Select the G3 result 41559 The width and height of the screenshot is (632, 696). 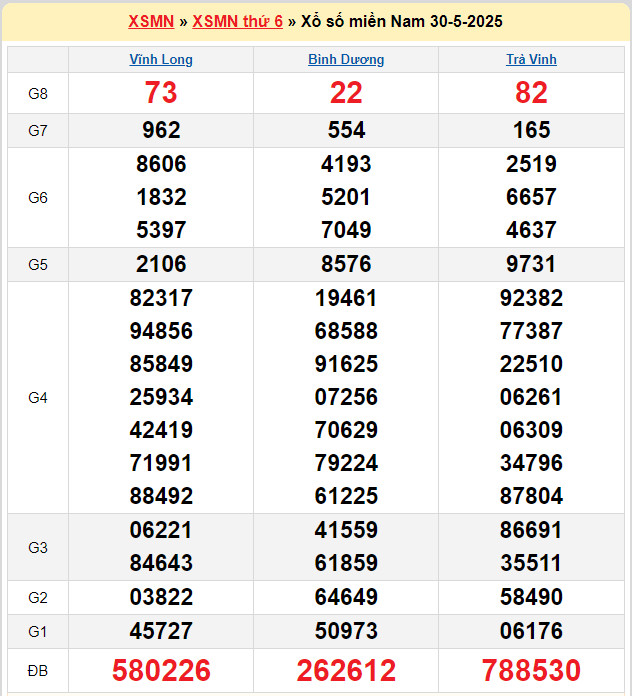click(346, 530)
